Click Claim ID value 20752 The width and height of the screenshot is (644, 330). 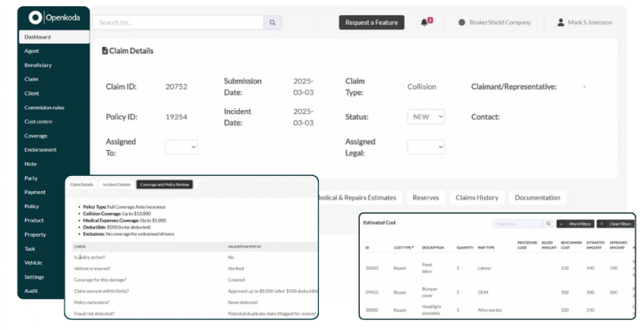click(x=176, y=86)
